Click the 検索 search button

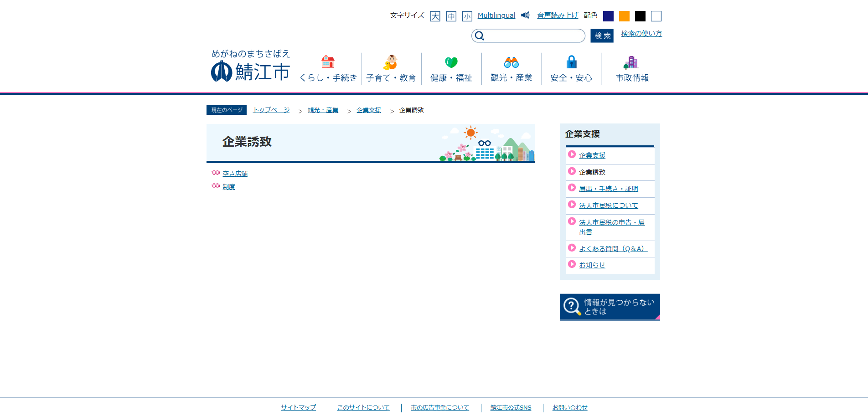point(602,36)
